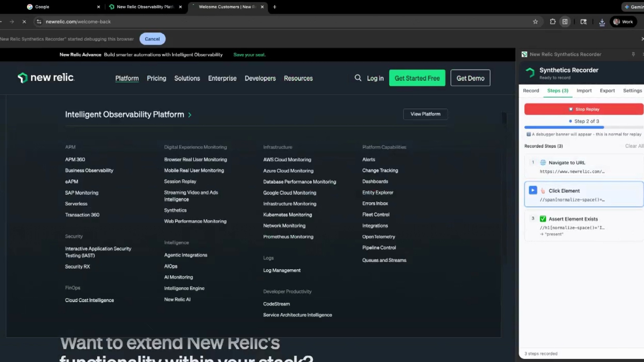Open the Resources navigation dropdown
This screenshot has width=644, height=362.
tap(298, 78)
